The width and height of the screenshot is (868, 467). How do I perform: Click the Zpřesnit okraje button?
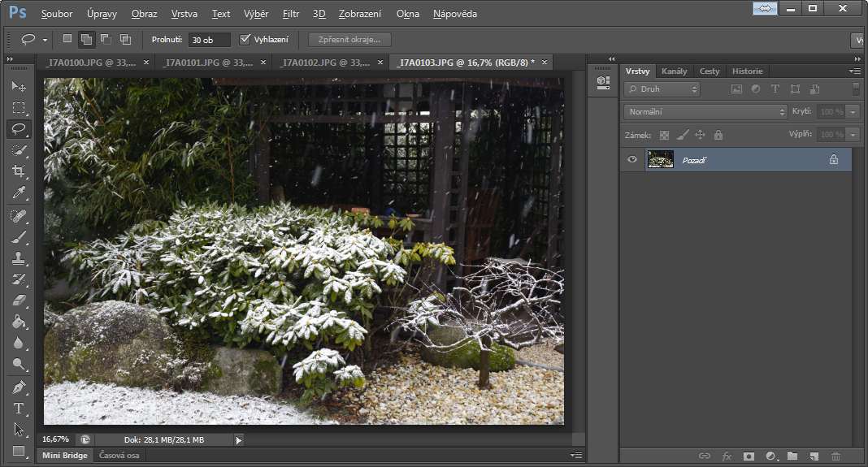pos(349,39)
